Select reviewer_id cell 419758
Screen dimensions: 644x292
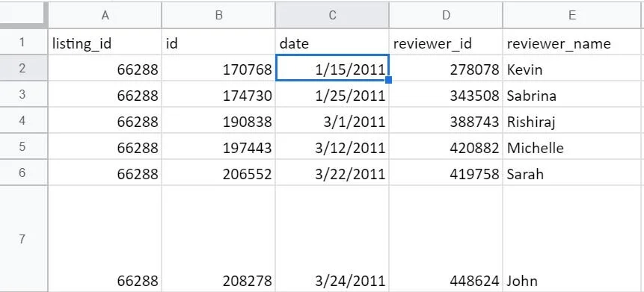click(446, 173)
